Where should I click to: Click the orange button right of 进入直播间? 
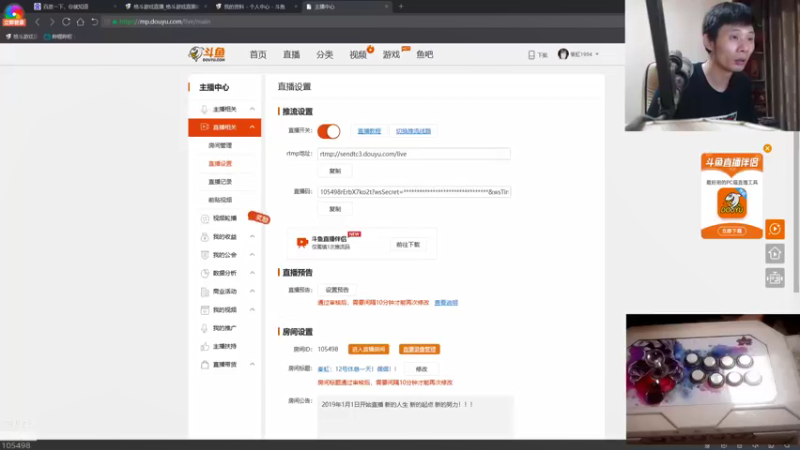click(419, 349)
